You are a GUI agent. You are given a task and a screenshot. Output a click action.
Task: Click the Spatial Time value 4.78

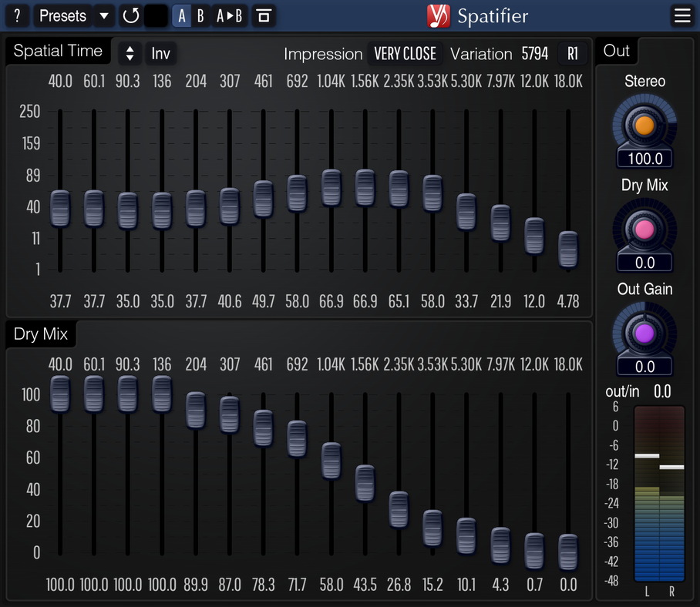568,302
